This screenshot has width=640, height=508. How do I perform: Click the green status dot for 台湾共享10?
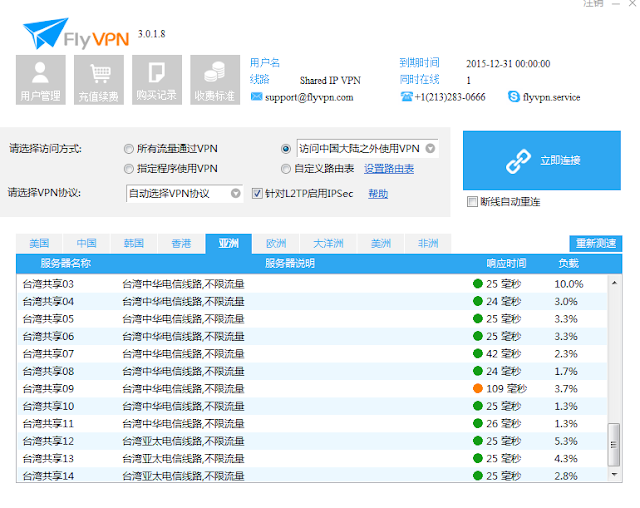point(478,406)
